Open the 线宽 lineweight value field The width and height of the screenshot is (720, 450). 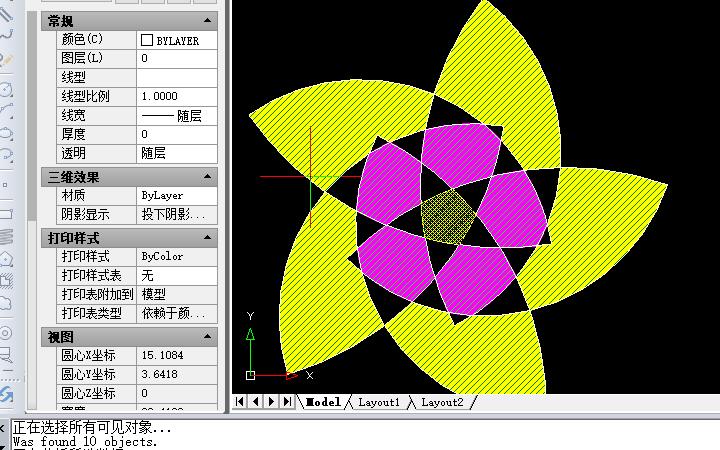[x=176, y=116]
